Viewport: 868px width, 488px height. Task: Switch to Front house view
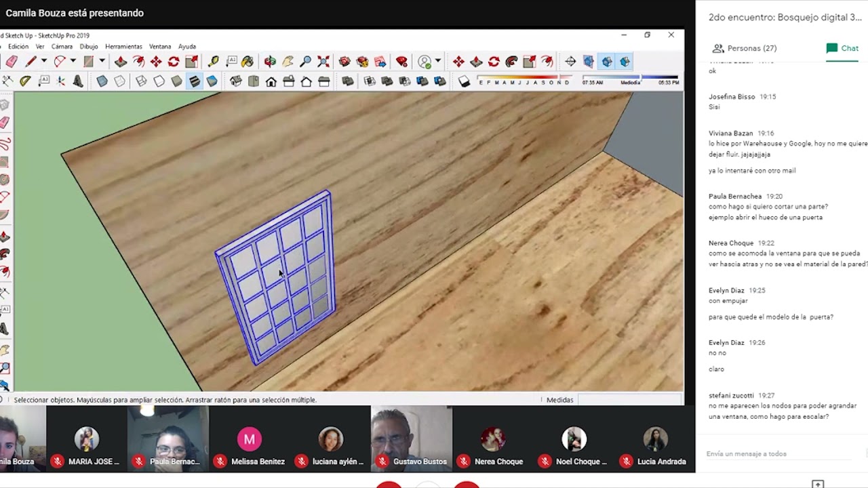(x=271, y=81)
